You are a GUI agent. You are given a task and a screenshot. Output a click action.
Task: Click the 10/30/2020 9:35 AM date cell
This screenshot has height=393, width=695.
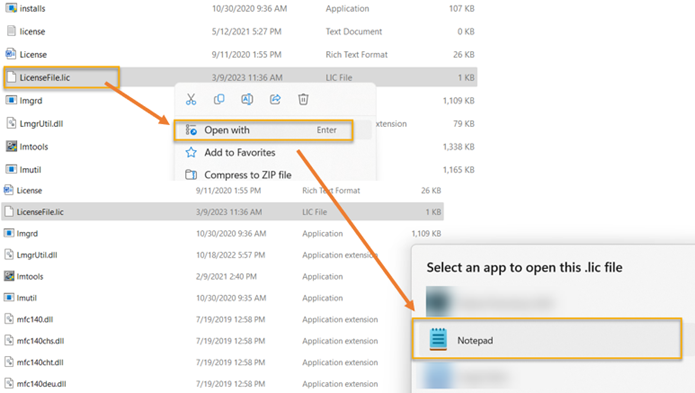tap(231, 298)
